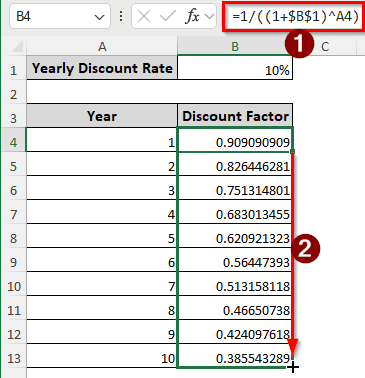Viewport: 365px width, 378px height.
Task: Click Year cell with value 5
Action: [102, 236]
